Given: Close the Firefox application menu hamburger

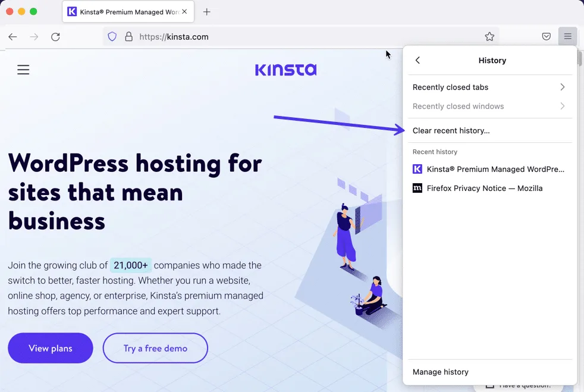Looking at the screenshot, I should click(x=567, y=36).
